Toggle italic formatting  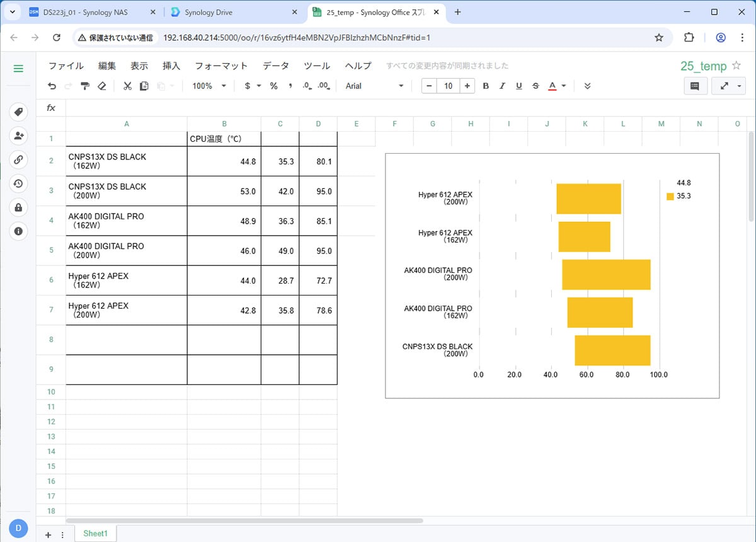click(502, 86)
